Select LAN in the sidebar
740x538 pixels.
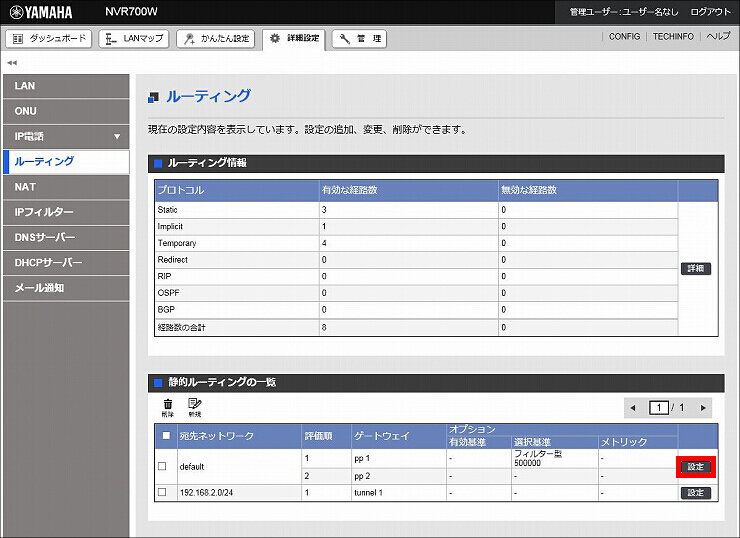click(x=66, y=86)
